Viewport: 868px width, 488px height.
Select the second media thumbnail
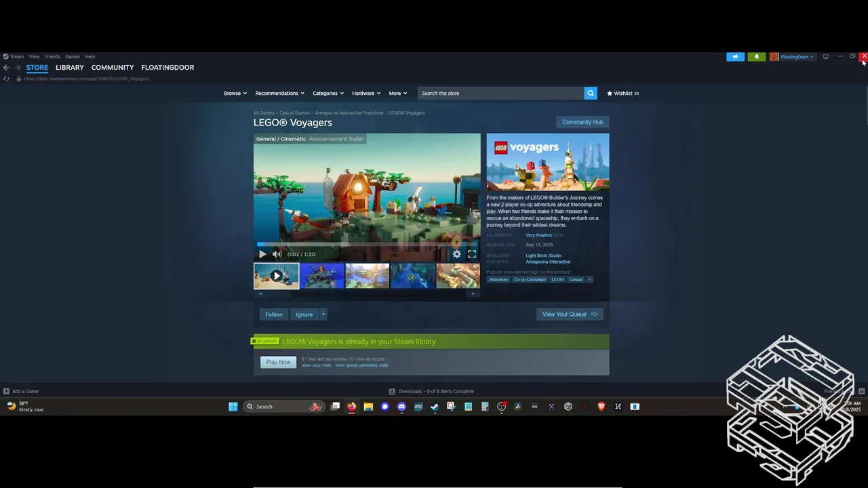322,276
